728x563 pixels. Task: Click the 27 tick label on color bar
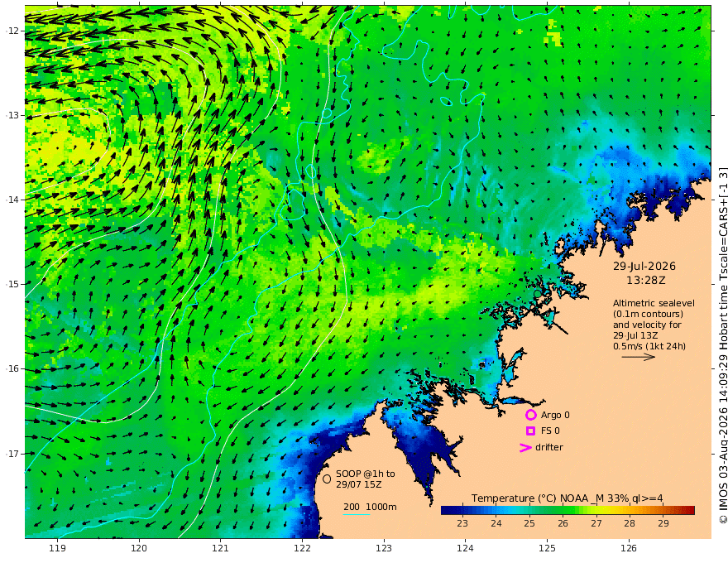coord(596,523)
